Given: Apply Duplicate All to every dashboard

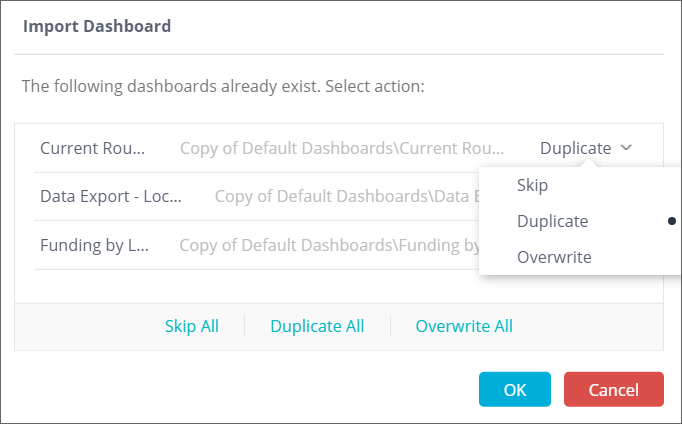Looking at the screenshot, I should click(x=317, y=326).
